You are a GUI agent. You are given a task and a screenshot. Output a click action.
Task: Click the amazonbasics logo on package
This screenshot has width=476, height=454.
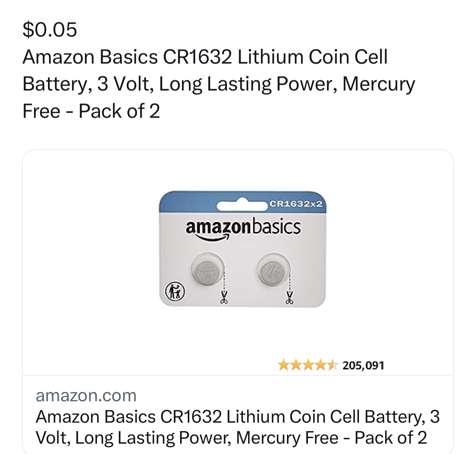coord(243,228)
